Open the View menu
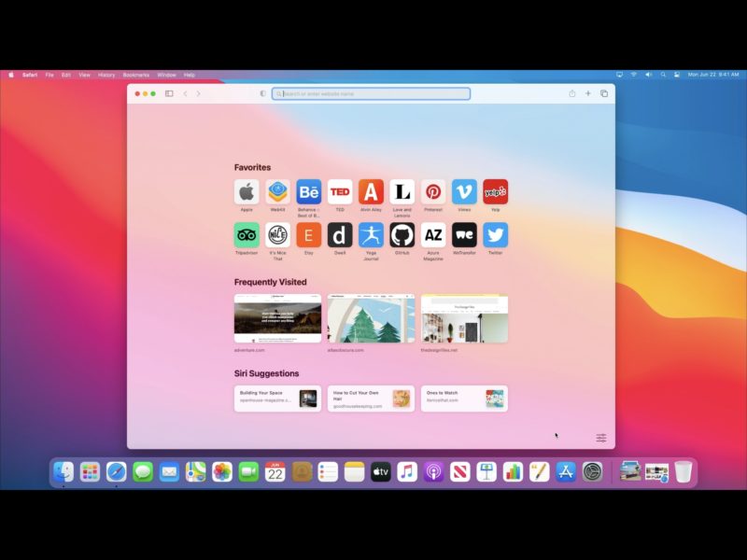The width and height of the screenshot is (747, 560). (x=84, y=75)
